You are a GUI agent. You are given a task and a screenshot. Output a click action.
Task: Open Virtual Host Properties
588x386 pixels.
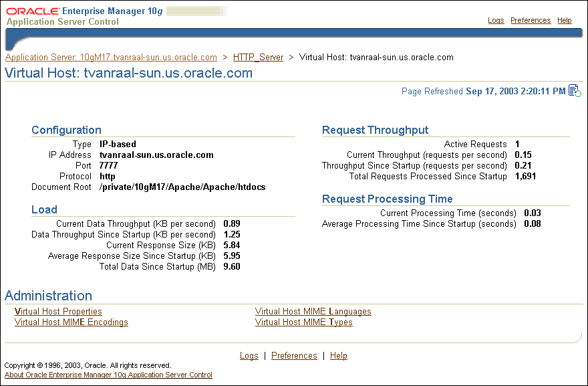point(58,311)
